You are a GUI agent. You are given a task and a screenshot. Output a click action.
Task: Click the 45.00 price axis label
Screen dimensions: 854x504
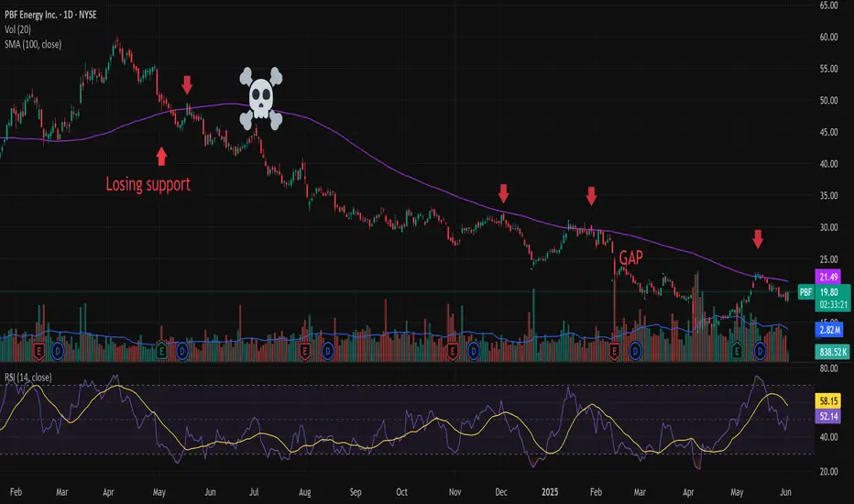[x=828, y=132]
